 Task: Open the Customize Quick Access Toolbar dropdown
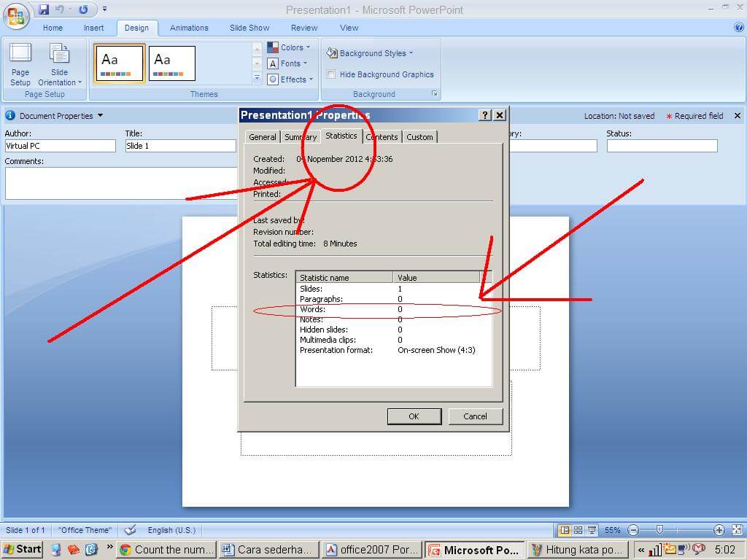pos(104,9)
